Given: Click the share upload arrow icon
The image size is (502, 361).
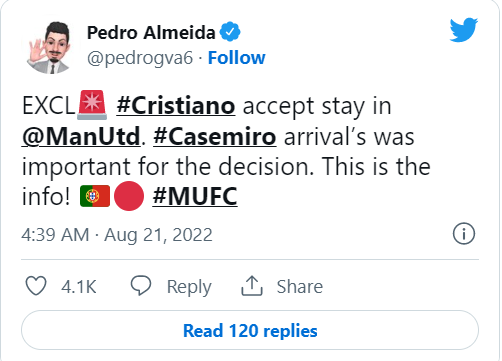Looking at the screenshot, I should point(252,286).
